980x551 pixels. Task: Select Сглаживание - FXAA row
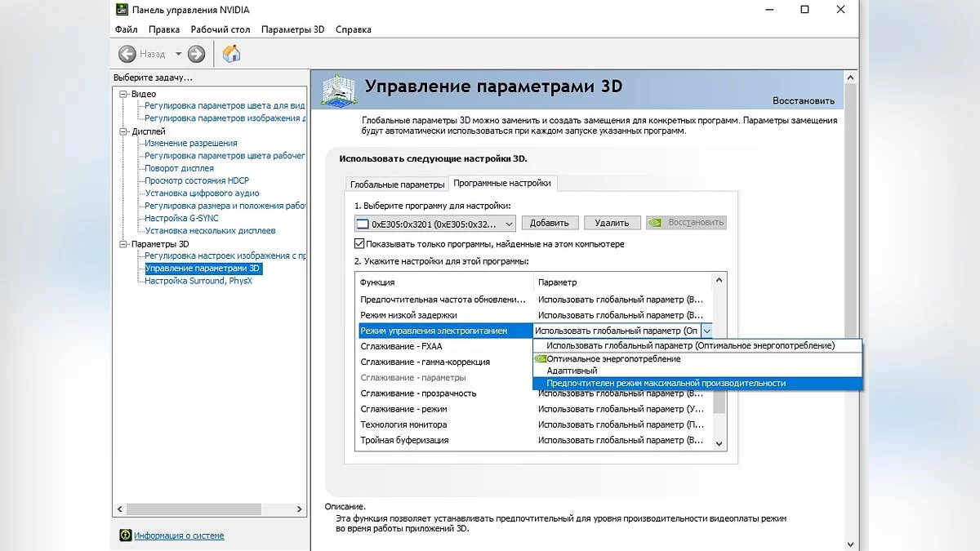(445, 346)
